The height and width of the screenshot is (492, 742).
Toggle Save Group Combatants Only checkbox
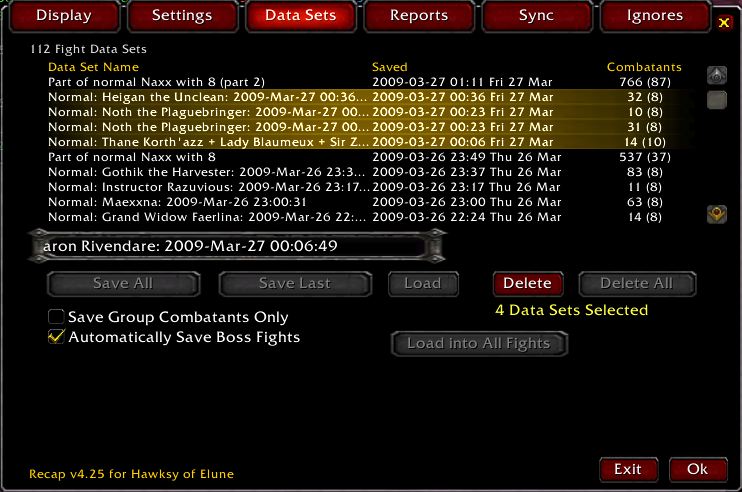(x=56, y=316)
